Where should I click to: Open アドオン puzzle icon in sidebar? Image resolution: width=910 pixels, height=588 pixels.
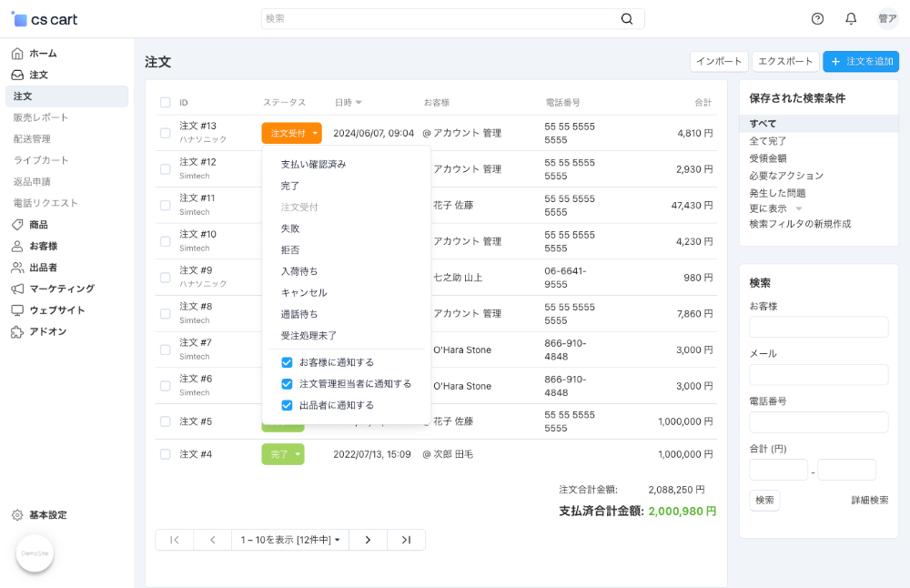17,331
